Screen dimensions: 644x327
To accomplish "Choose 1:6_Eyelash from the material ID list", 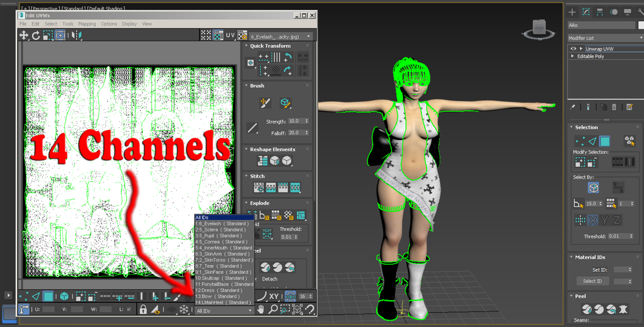I will pyautogui.click(x=224, y=224).
